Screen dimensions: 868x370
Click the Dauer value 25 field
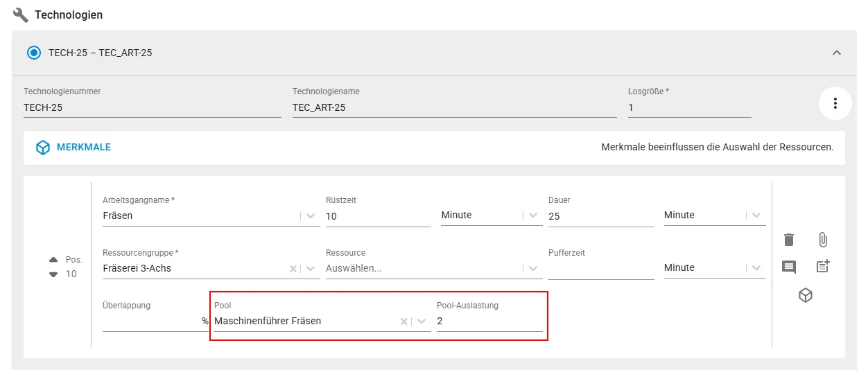(x=601, y=216)
